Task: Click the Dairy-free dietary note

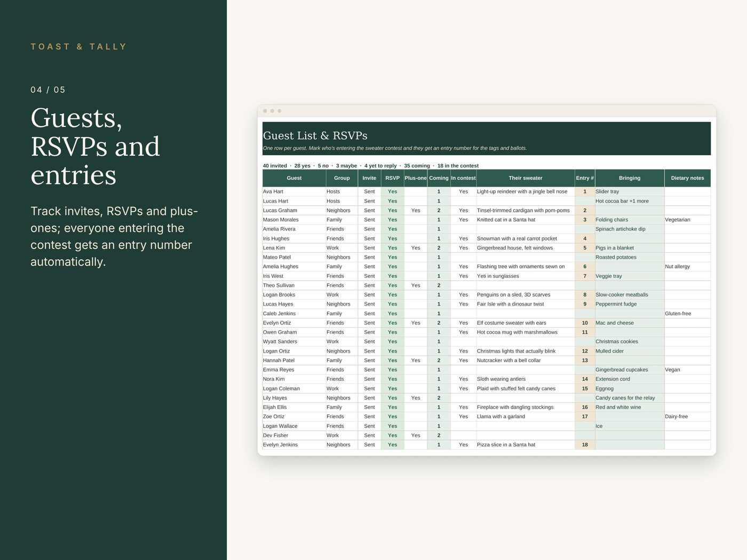Action: [x=687, y=417]
